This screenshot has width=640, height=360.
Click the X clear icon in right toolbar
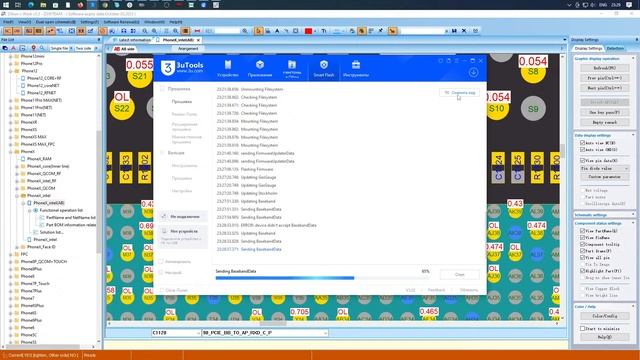464,31
